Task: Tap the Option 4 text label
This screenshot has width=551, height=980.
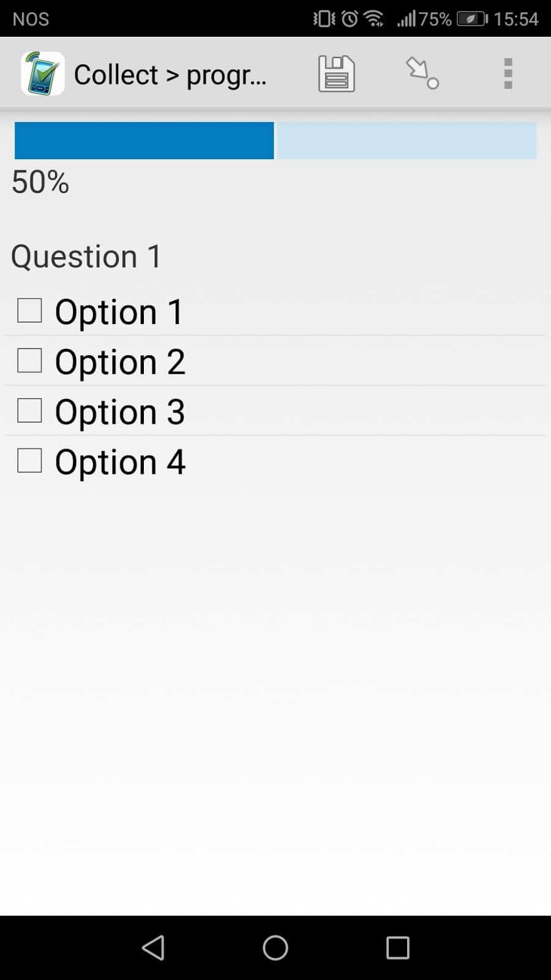Action: 120,462
